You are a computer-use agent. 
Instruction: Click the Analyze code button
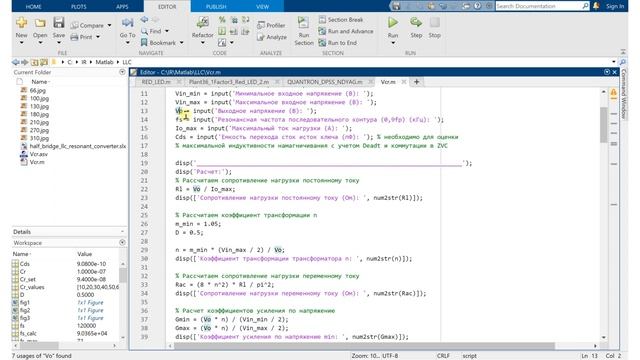point(272,37)
